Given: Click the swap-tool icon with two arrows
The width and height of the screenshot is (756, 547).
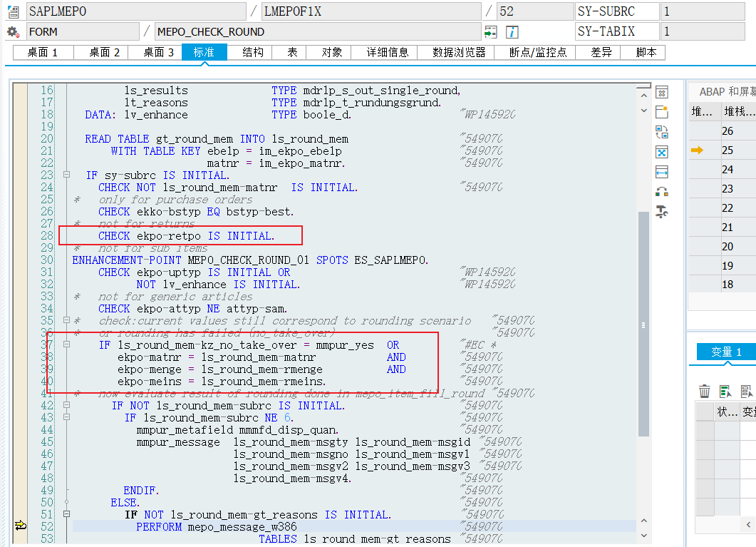Looking at the screenshot, I should (662, 132).
